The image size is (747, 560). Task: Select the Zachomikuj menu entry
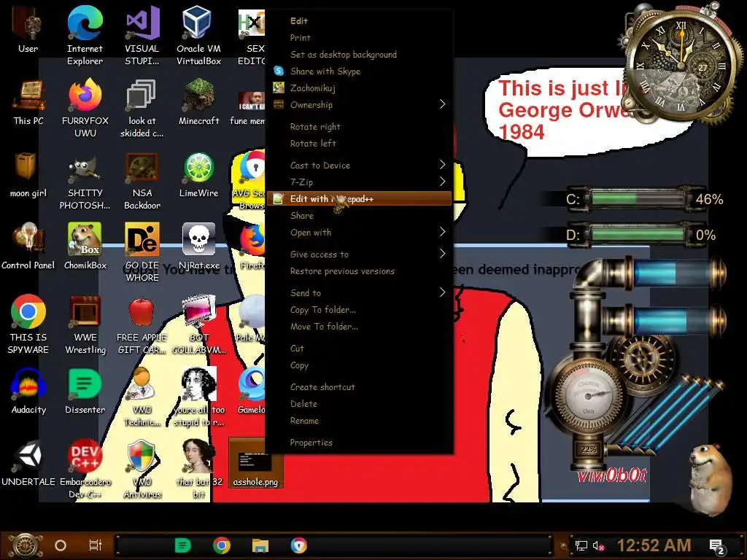pyautogui.click(x=358, y=88)
